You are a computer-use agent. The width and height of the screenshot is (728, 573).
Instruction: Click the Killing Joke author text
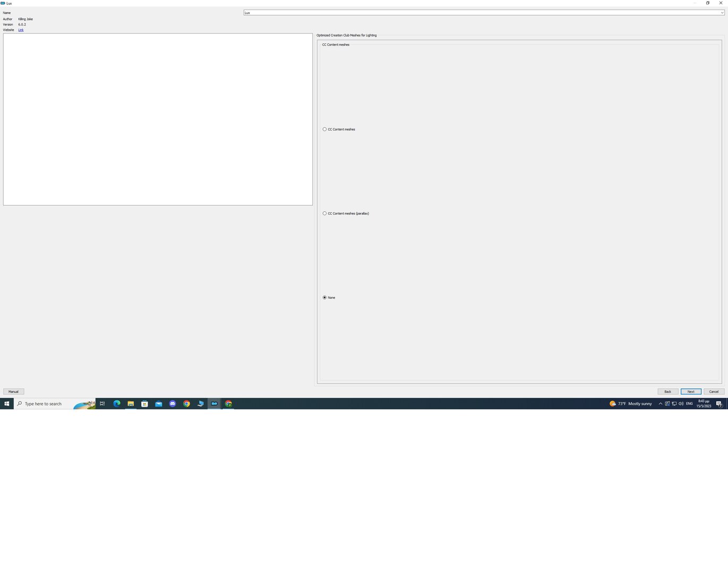tap(25, 19)
